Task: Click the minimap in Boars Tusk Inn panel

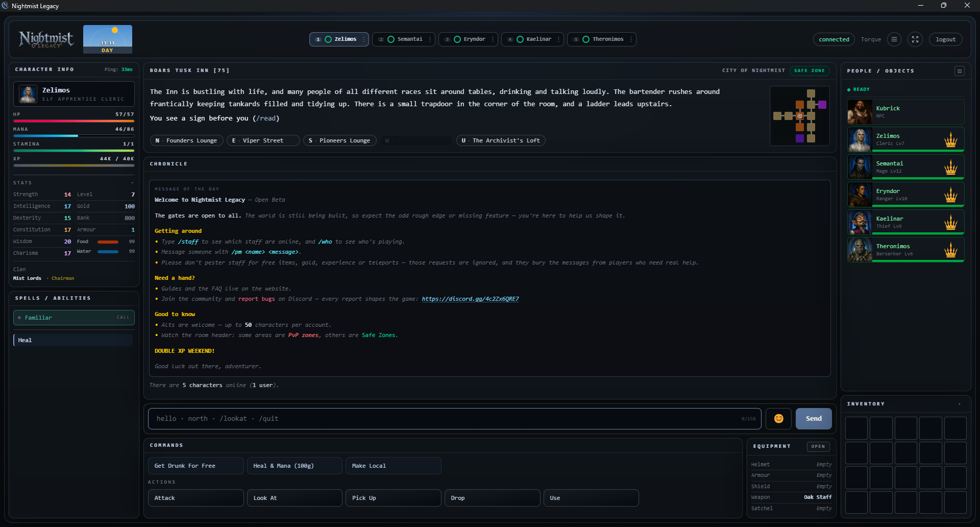Action: click(x=799, y=116)
